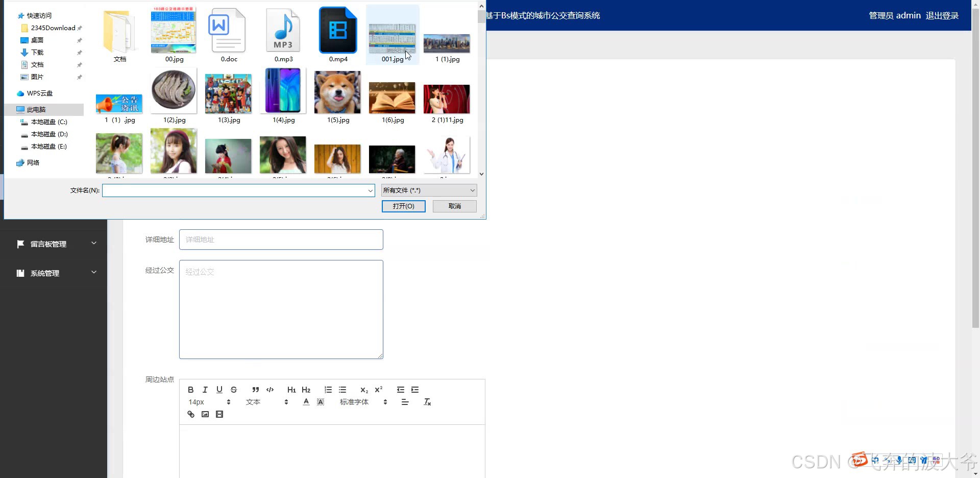
Task: Select 此电脑 in the navigation pane
Action: tap(36, 110)
